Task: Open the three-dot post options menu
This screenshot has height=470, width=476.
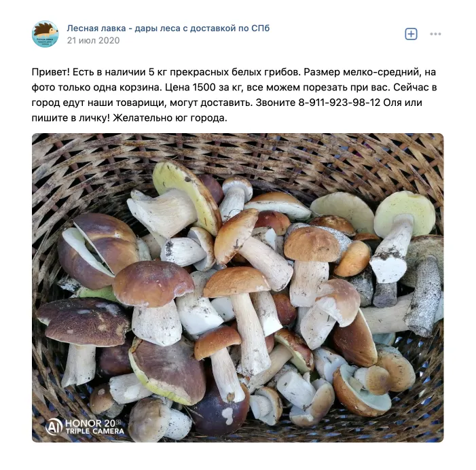Action: coord(435,34)
